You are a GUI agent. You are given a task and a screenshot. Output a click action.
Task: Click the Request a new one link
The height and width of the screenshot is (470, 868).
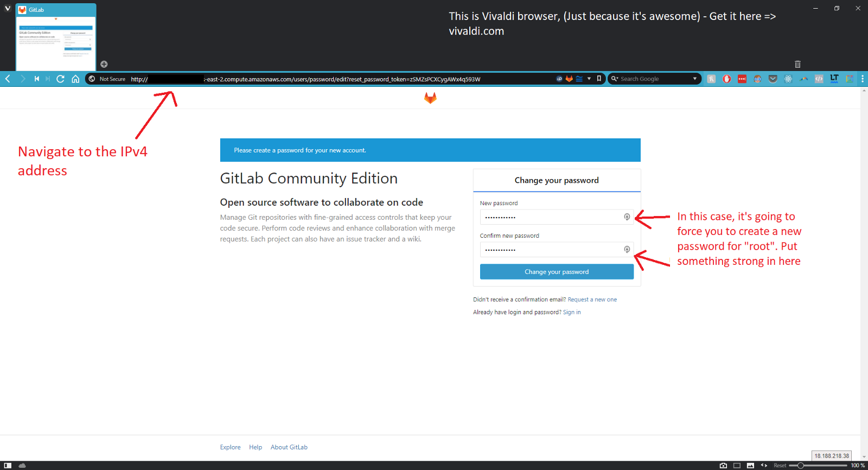coord(592,300)
